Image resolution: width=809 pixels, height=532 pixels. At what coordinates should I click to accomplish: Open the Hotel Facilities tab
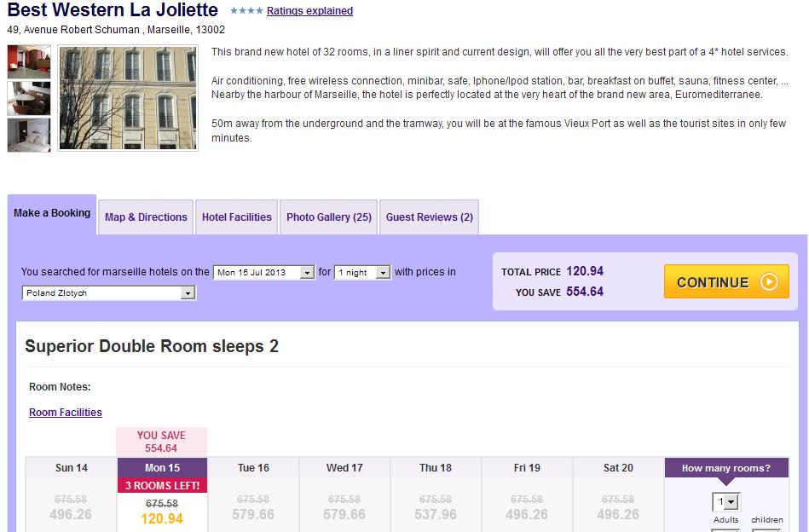click(237, 217)
